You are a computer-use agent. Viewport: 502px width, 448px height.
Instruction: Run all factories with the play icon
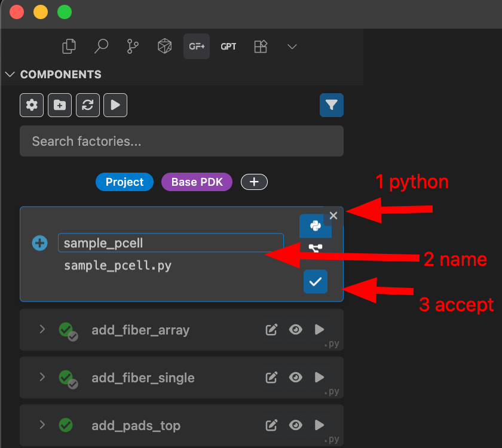click(x=115, y=105)
